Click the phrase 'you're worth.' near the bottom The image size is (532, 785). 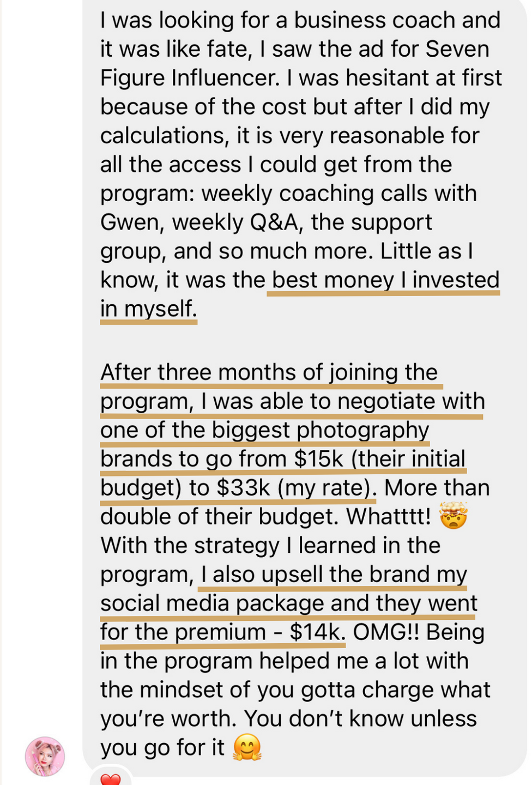click(x=168, y=718)
